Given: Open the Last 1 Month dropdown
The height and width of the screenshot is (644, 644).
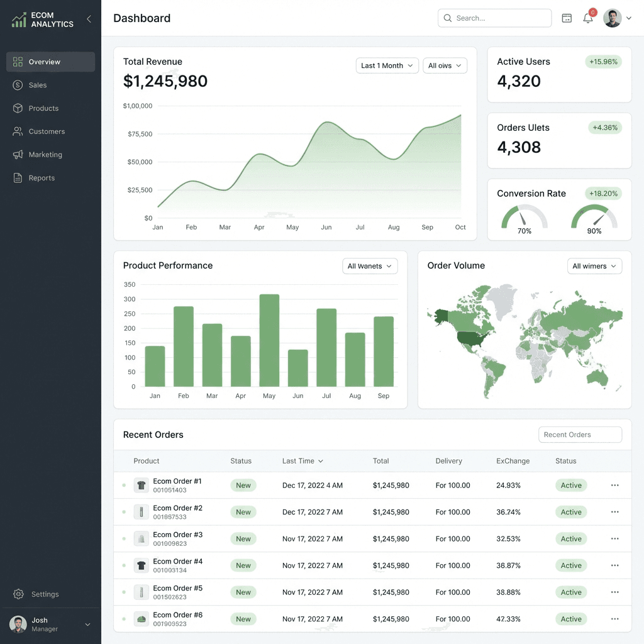Looking at the screenshot, I should [x=387, y=65].
